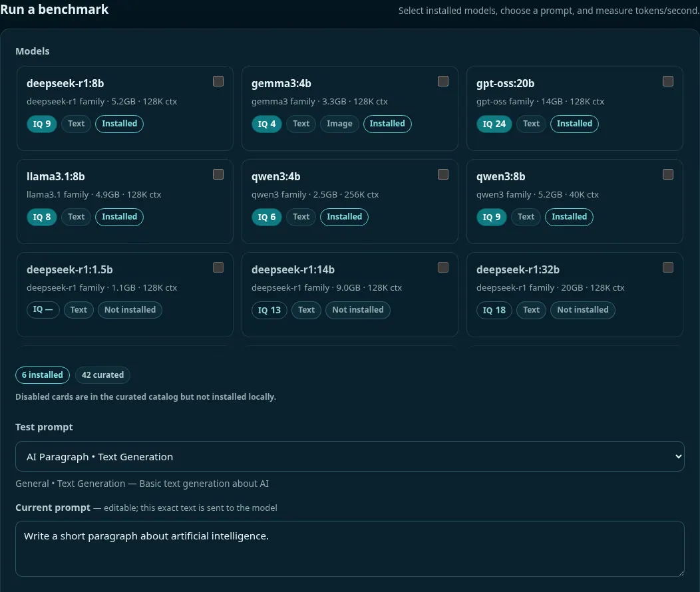Click Not installed badge on deepseek-r1:14b
This screenshot has width=700, height=592.
coord(357,309)
